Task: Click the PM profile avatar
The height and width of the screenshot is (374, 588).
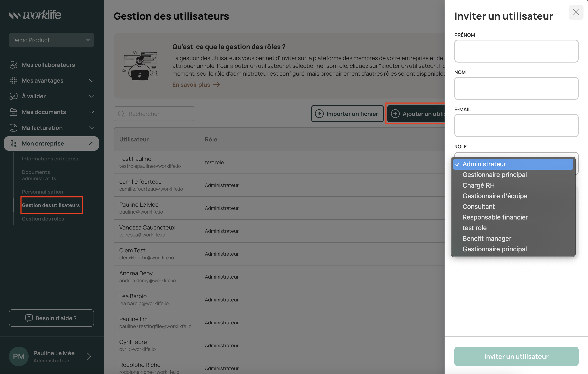Action: (x=19, y=356)
